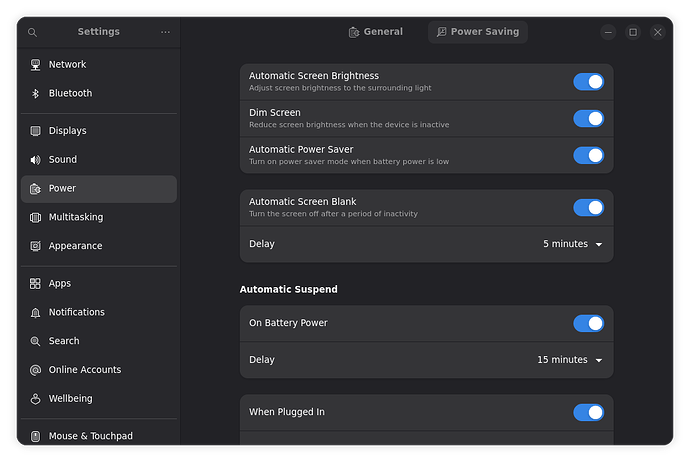Open Displays panel icon

[35, 131]
